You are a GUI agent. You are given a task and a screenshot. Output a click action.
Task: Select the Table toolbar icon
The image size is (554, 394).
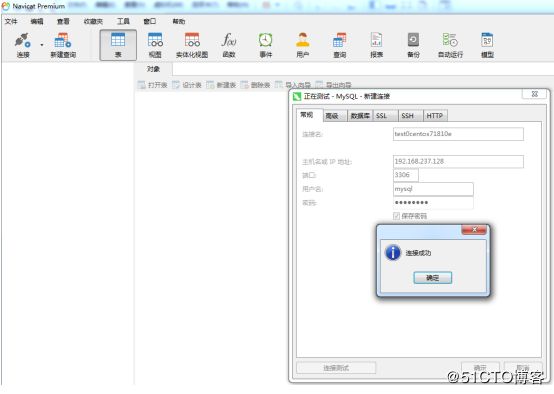point(118,45)
